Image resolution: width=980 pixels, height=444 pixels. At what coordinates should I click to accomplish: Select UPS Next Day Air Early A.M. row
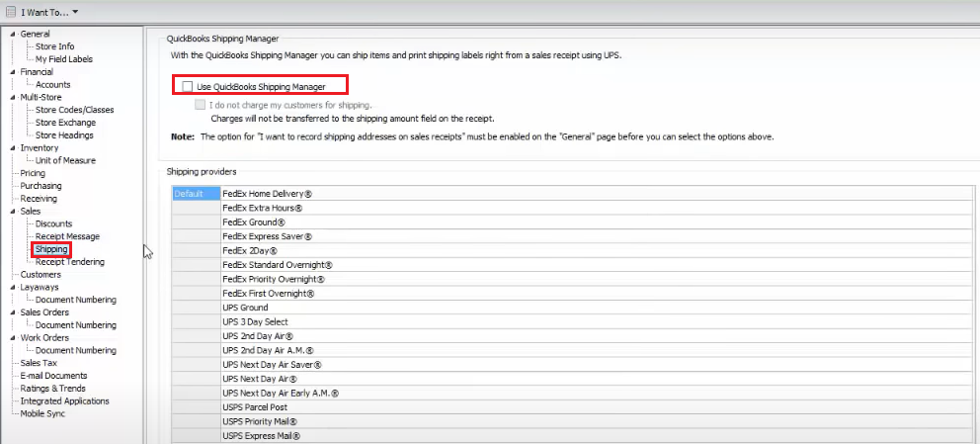pyautogui.click(x=597, y=394)
